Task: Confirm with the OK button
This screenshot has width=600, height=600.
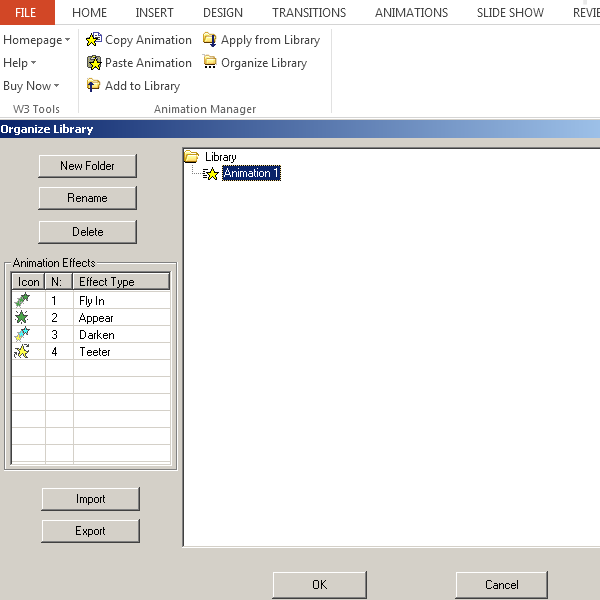Action: tap(320, 585)
